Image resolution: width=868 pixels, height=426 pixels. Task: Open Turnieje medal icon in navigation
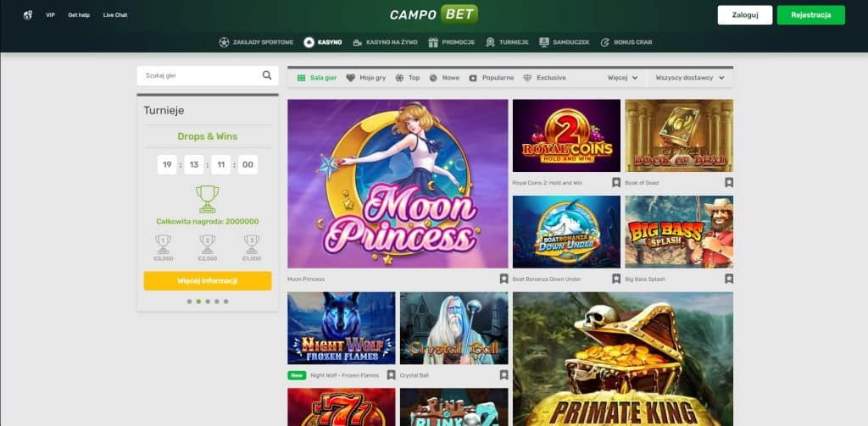click(490, 42)
